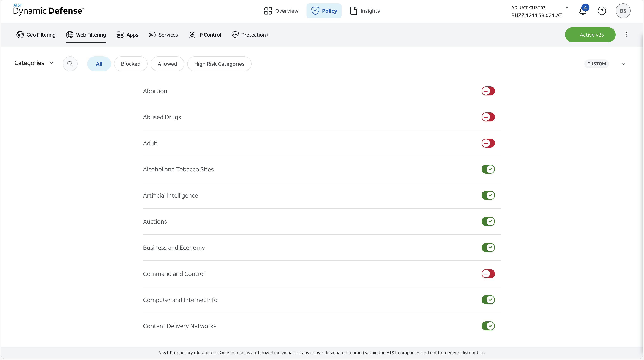Enable Command and Control toggle
Image resolution: width=644 pixels, height=360 pixels.
click(488, 274)
